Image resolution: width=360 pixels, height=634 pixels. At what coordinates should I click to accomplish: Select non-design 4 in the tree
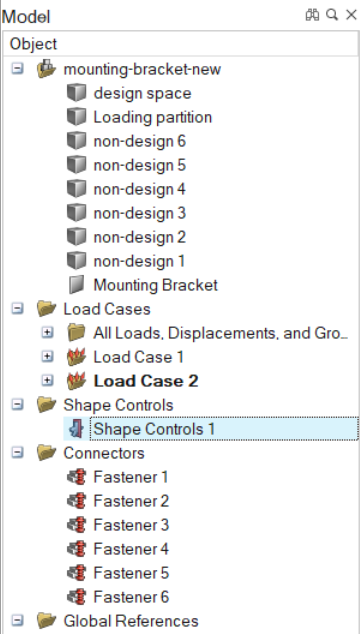coord(140,189)
